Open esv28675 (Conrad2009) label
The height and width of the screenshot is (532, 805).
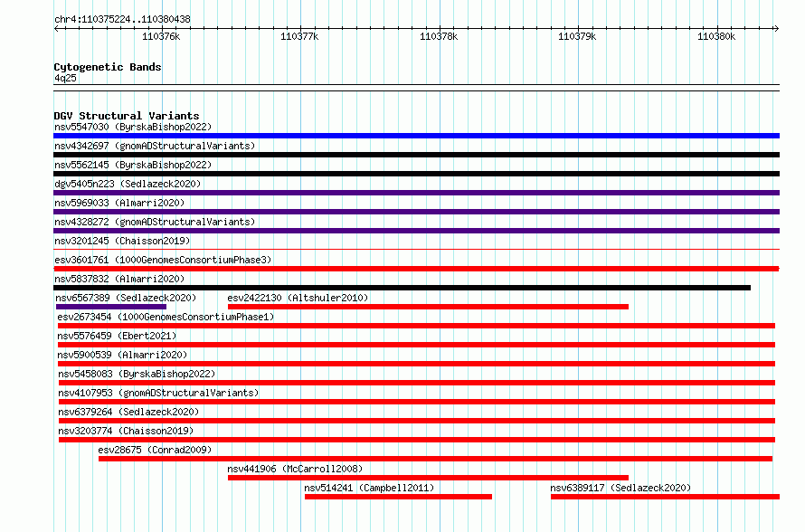point(155,450)
